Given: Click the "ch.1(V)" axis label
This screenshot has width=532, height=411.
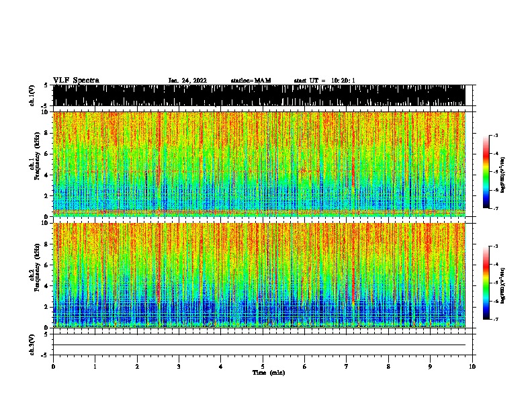Looking at the screenshot, I should tap(32, 95).
